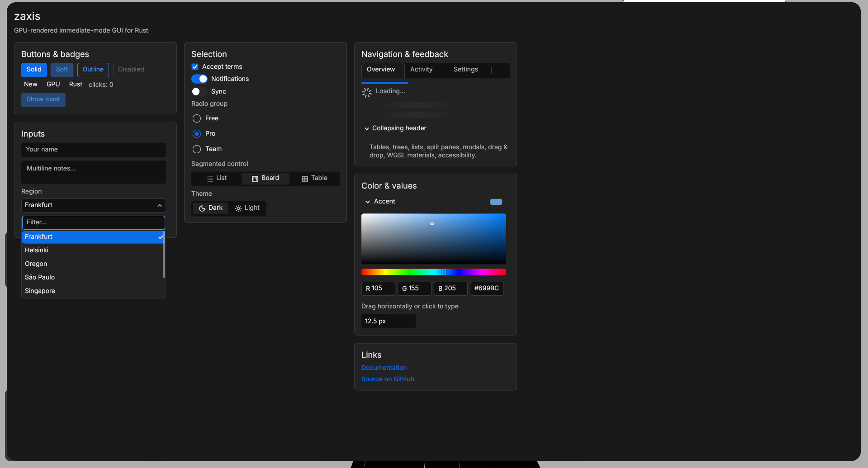Image resolution: width=868 pixels, height=468 pixels.
Task: Click the list icon in segmented control
Action: tap(209, 179)
